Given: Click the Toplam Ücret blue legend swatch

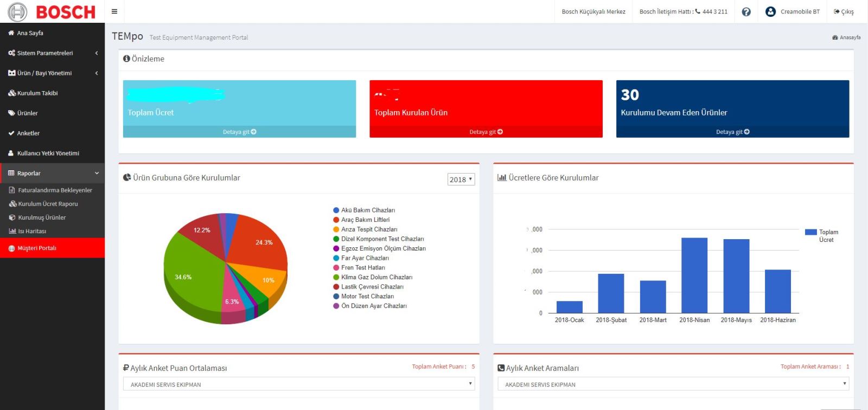Looking at the screenshot, I should (811, 232).
